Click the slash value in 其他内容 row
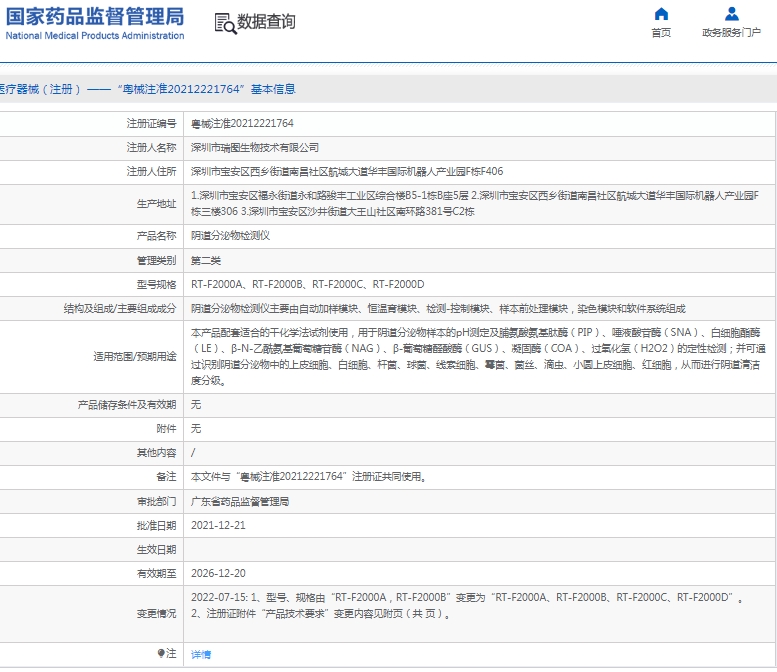This screenshot has height=672, width=777. tap(193, 452)
